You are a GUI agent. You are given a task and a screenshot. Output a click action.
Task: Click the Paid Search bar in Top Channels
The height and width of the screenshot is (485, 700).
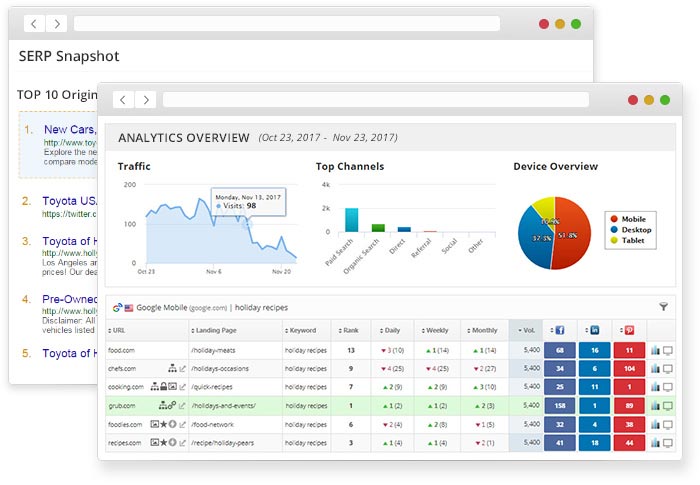[352, 220]
